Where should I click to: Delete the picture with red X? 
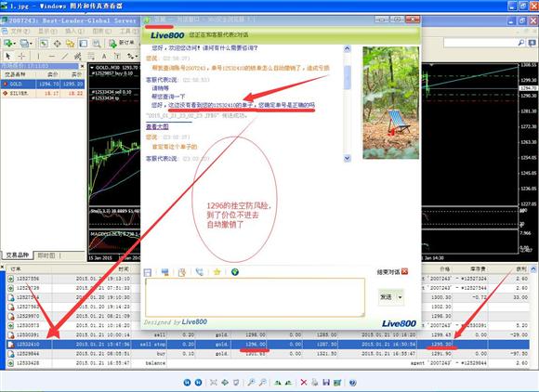(x=304, y=383)
